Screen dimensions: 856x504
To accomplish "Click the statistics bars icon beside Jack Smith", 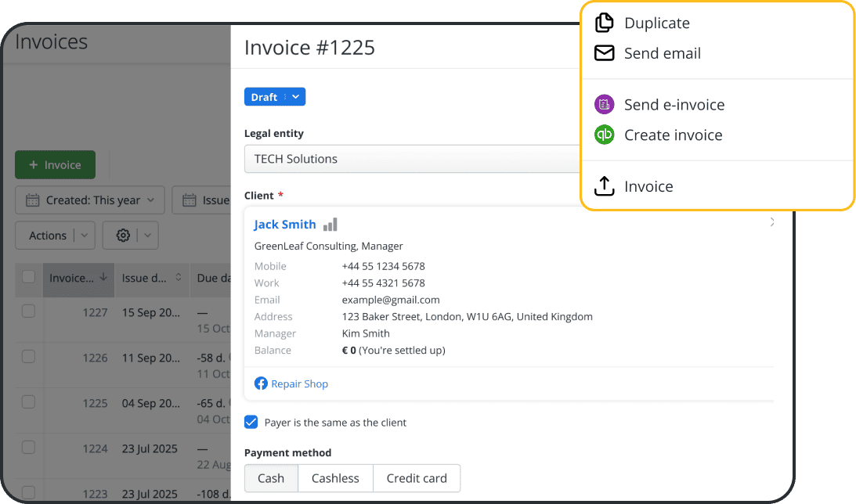I will point(330,224).
